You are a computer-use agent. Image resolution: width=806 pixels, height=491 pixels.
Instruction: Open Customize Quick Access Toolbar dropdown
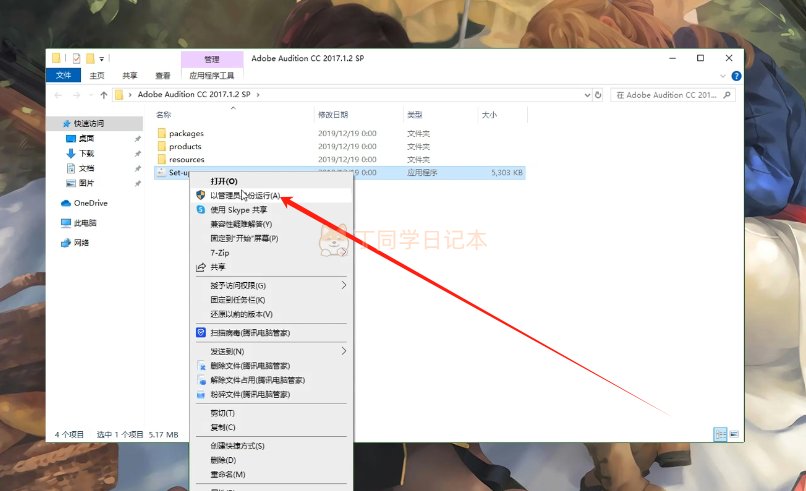pyautogui.click(x=101, y=59)
